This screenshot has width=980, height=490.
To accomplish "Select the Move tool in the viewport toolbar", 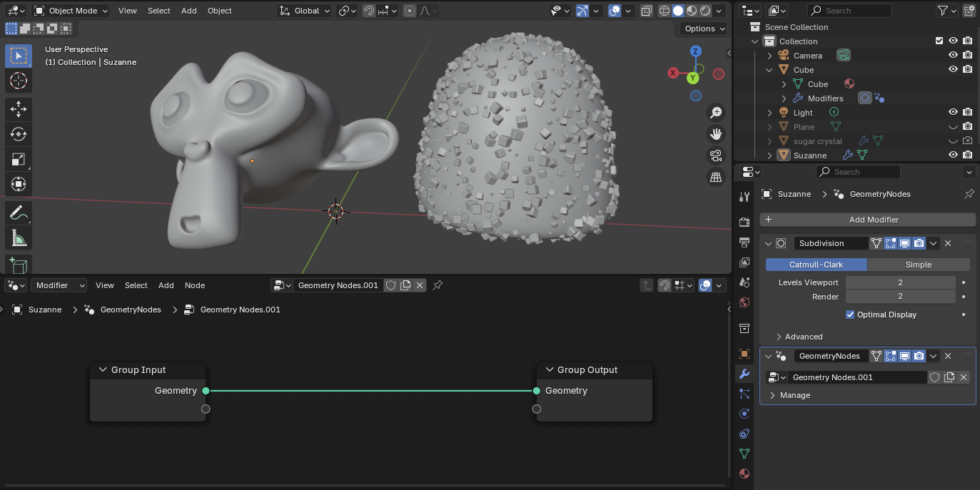I will click(x=19, y=108).
